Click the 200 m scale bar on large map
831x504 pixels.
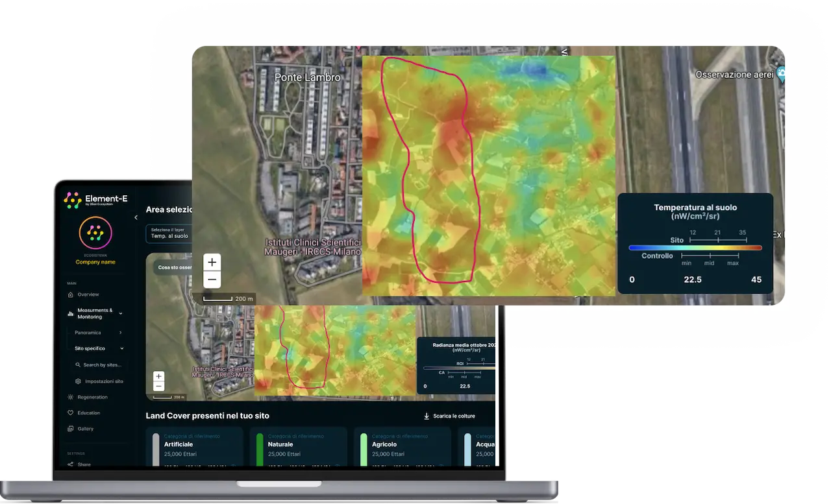[x=227, y=298]
